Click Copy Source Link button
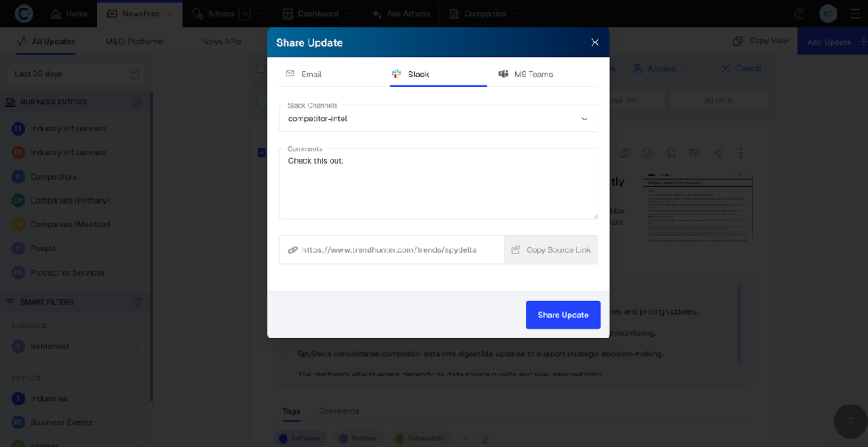Screen dimensions: 868x447 pyautogui.click(x=551, y=250)
